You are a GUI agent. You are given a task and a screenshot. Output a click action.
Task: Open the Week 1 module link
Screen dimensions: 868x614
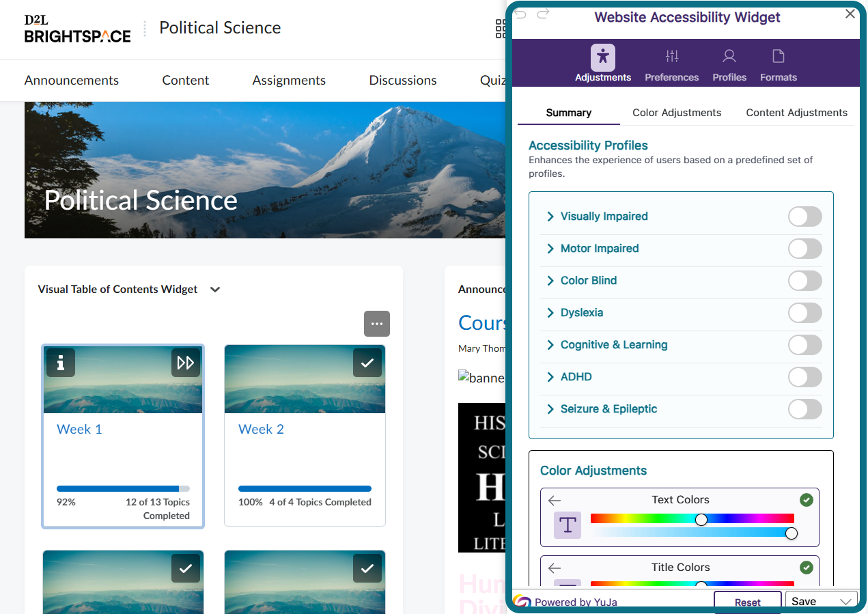tap(79, 430)
